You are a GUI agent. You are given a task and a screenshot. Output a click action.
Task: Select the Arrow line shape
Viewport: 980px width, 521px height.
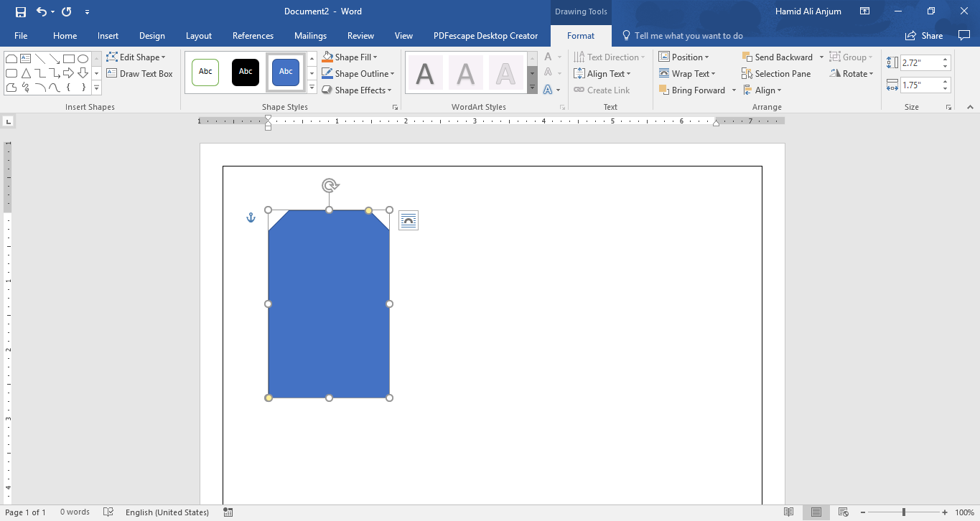54,58
